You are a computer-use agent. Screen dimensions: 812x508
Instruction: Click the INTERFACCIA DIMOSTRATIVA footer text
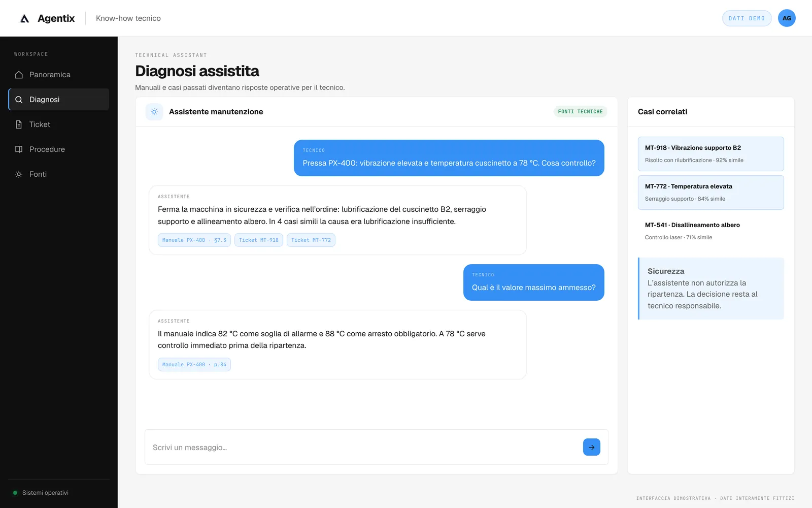coord(715,498)
